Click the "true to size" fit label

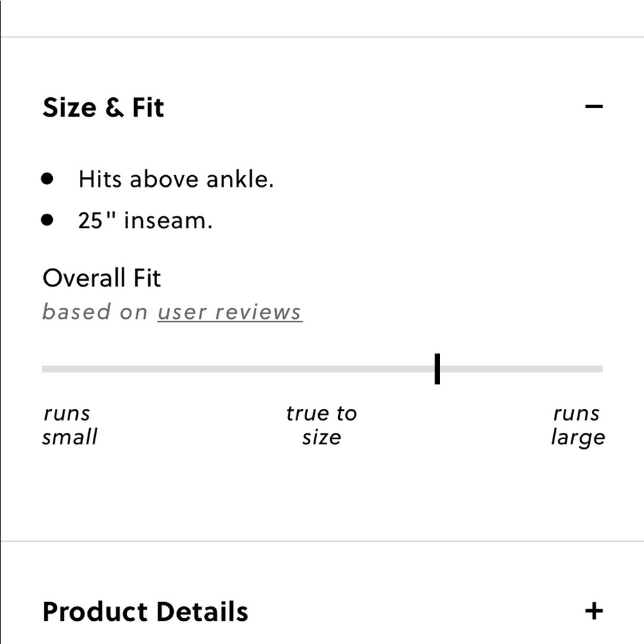(x=321, y=425)
